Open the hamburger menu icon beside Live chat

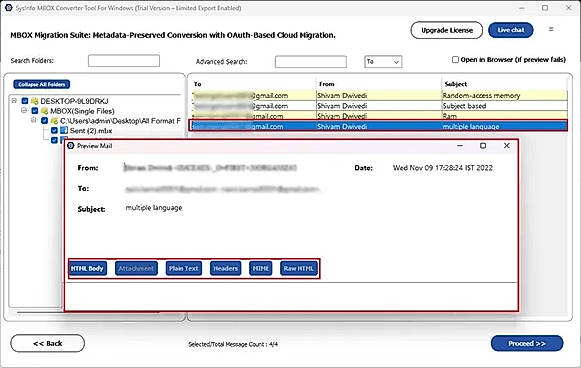551,29
